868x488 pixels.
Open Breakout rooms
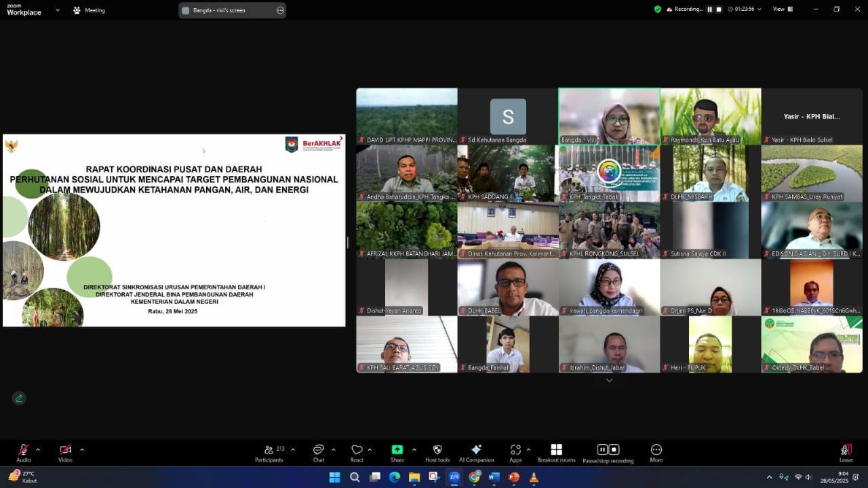click(556, 450)
